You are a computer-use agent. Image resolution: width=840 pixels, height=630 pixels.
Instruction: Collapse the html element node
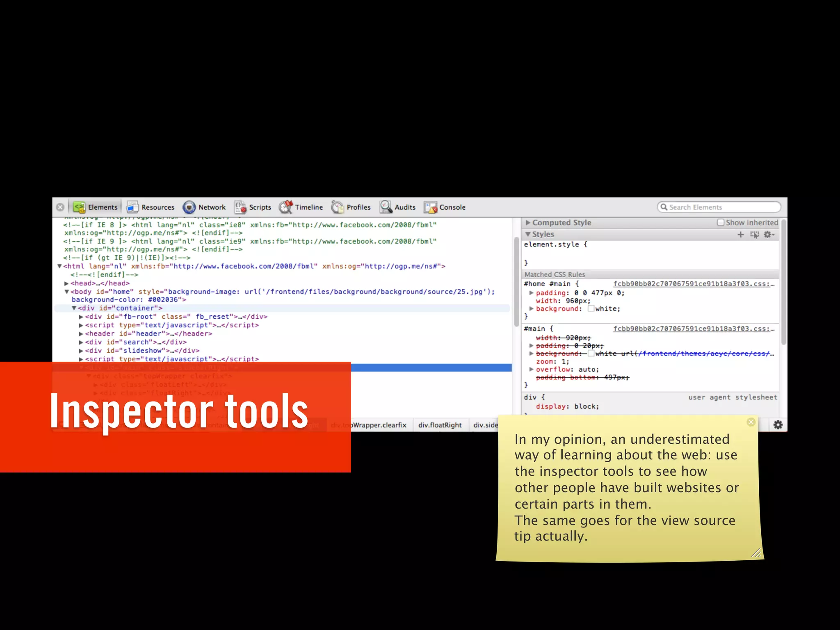pos(59,266)
